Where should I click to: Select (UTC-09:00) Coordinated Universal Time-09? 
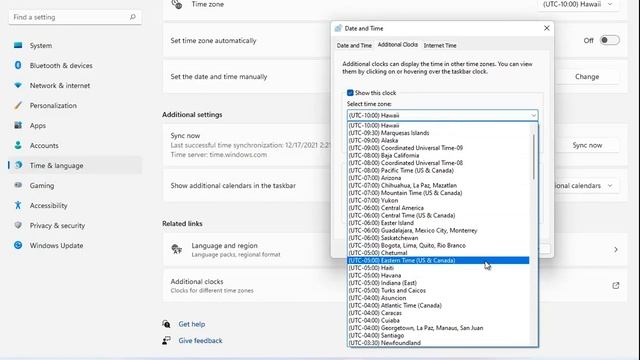coord(438,148)
